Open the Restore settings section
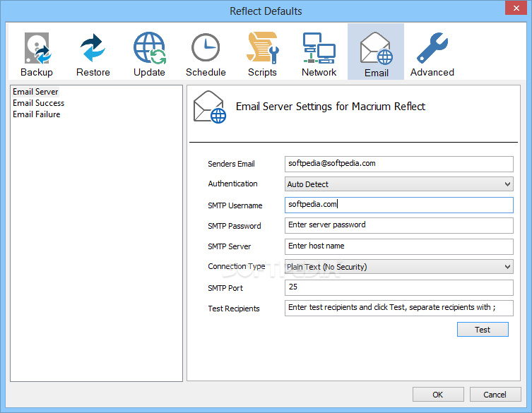Viewport: 532px width, 413px height. [93, 52]
